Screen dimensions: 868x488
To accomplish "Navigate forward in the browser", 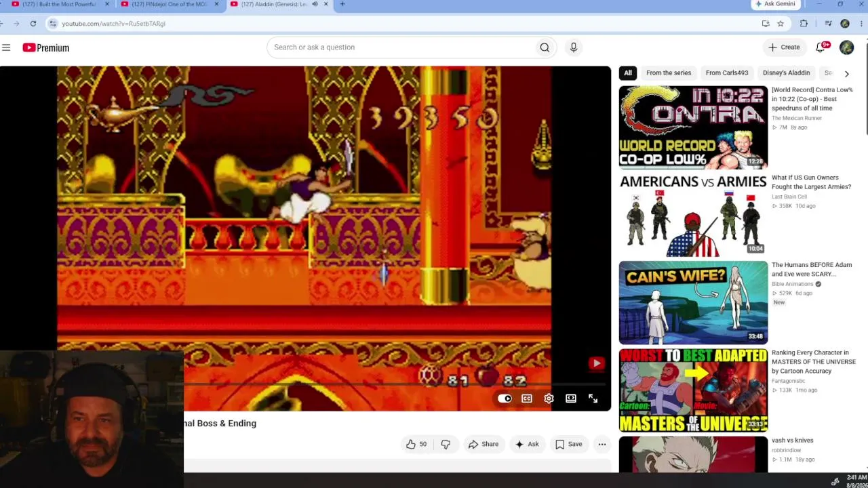I will (16, 24).
